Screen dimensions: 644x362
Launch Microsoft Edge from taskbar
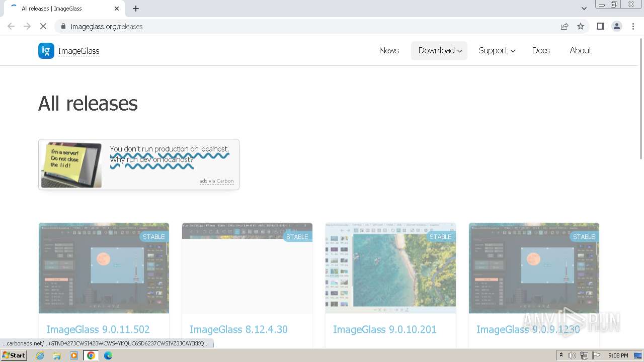click(x=108, y=355)
